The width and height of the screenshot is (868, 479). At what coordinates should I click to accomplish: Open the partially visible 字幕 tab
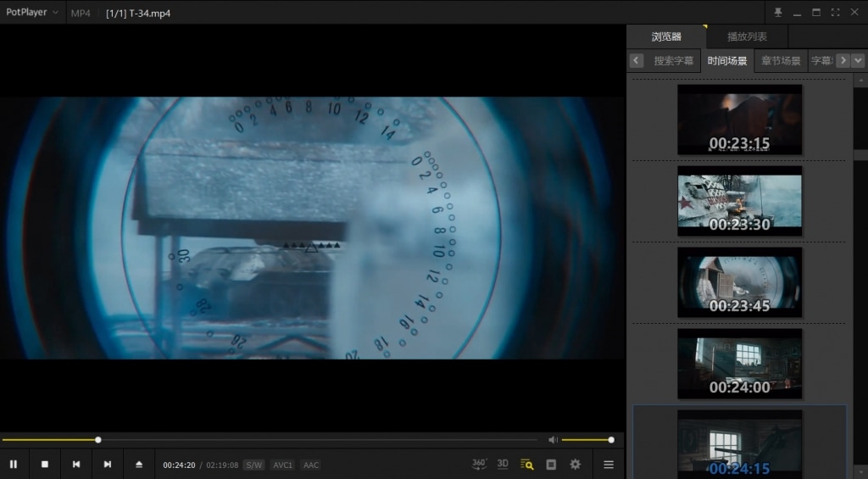tap(821, 61)
